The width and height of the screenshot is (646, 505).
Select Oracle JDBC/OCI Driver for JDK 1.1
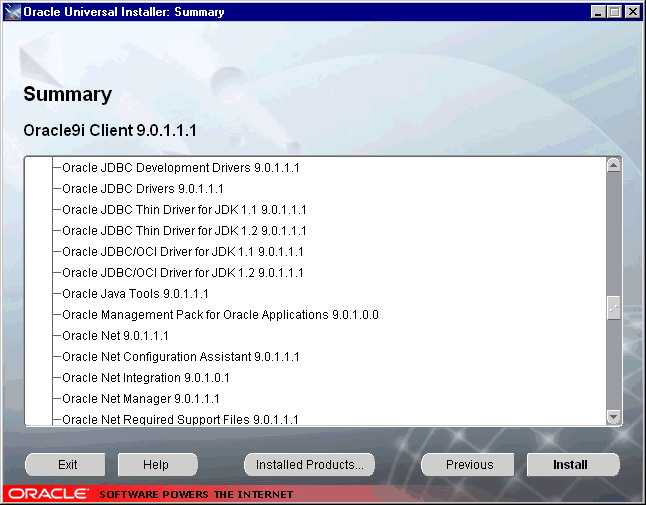coord(183,252)
